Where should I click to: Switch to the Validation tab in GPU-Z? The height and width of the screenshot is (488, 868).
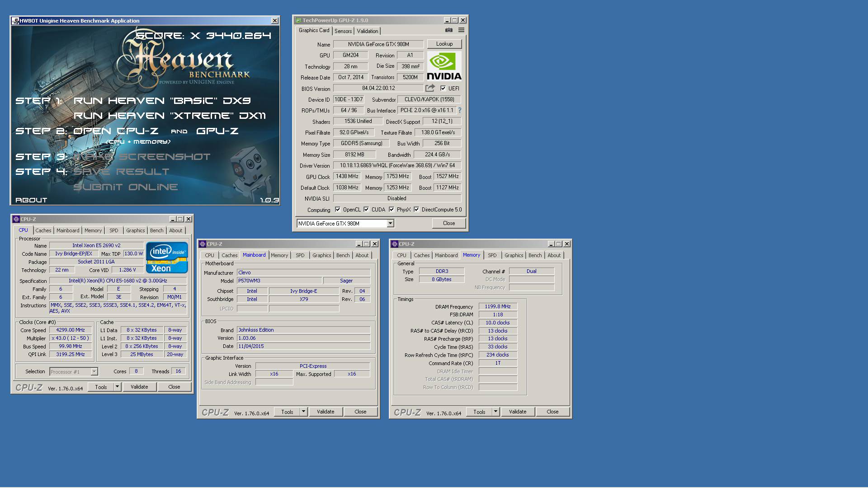coord(368,31)
